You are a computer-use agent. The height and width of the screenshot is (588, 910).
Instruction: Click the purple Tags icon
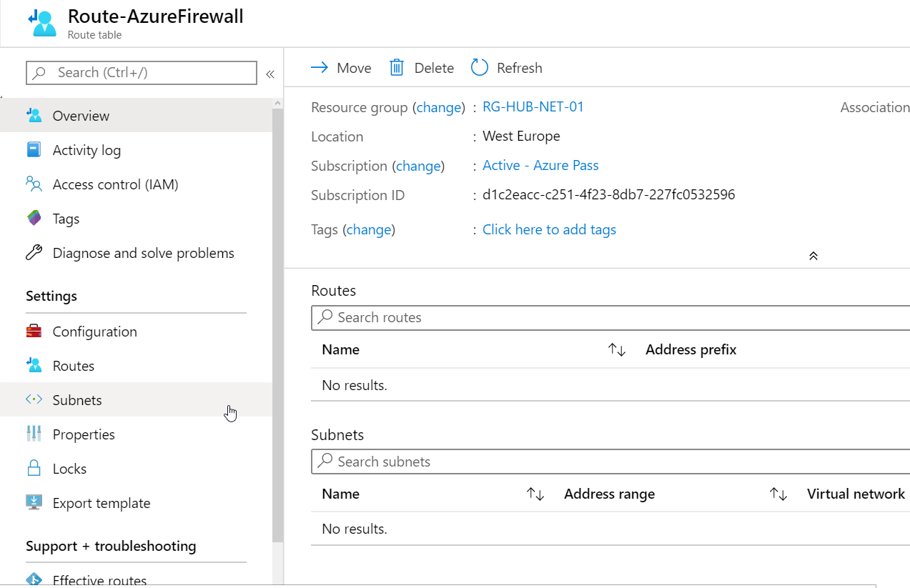click(x=34, y=218)
